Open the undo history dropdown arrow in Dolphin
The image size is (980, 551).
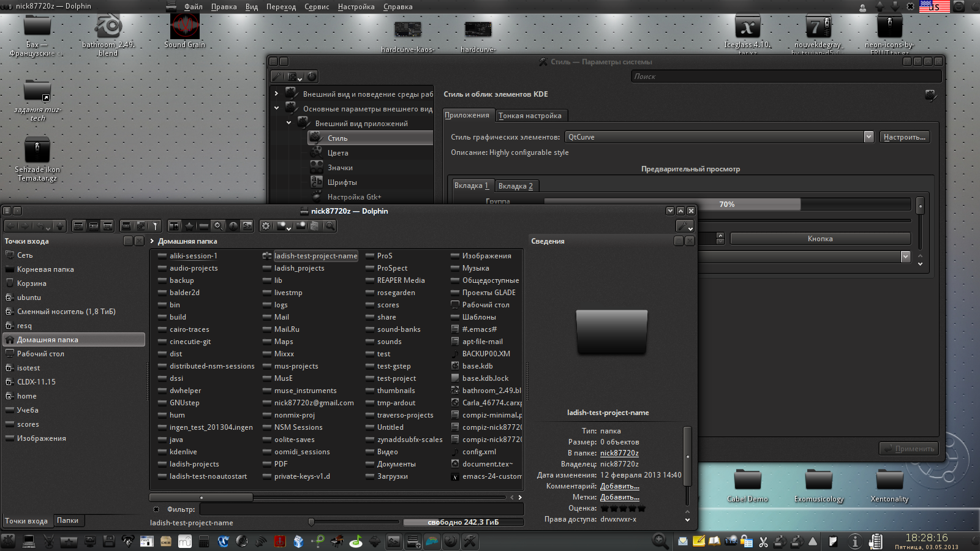pyautogui.click(x=48, y=228)
